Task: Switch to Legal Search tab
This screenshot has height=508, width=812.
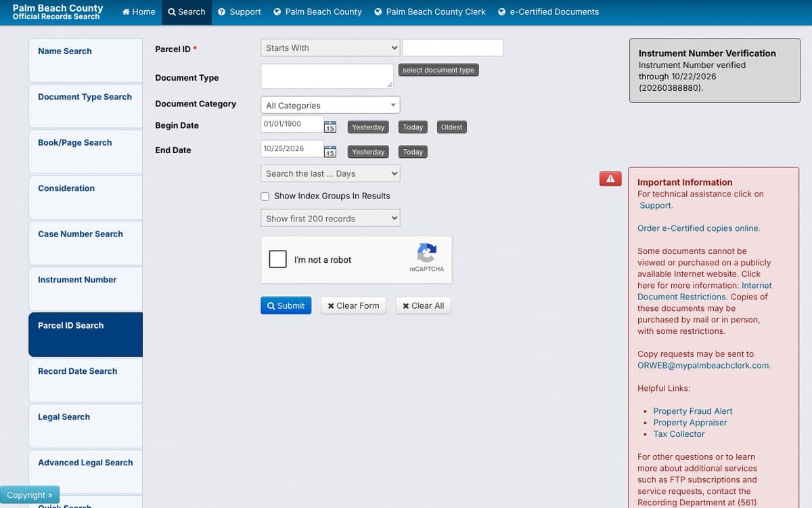Action: tap(85, 426)
